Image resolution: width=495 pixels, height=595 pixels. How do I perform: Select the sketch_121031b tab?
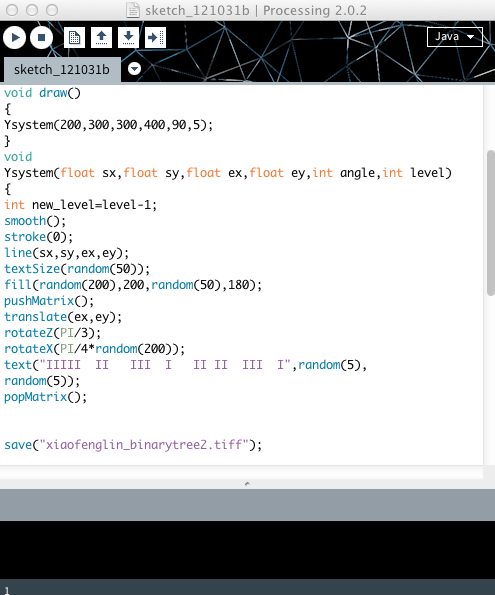(x=62, y=70)
